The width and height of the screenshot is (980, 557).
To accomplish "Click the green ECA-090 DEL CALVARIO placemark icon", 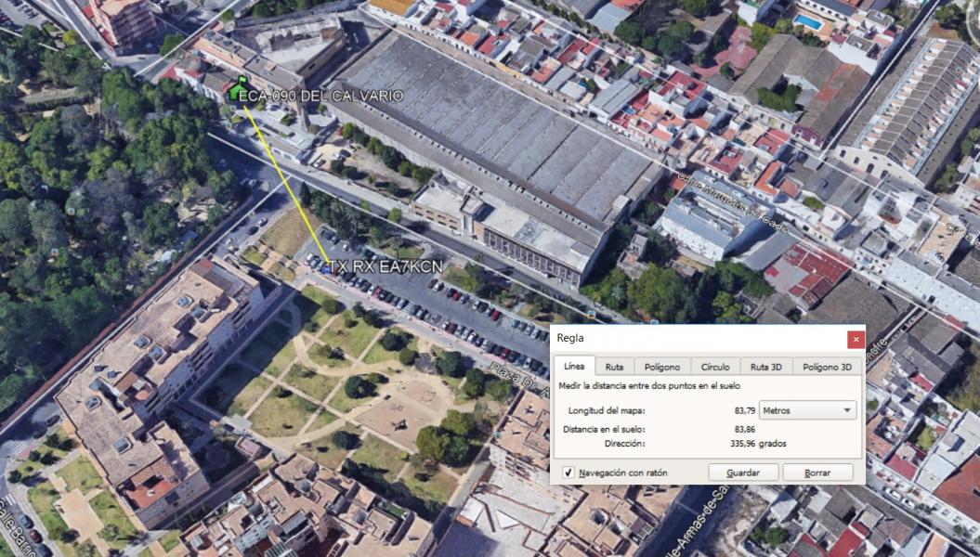I will [233, 91].
